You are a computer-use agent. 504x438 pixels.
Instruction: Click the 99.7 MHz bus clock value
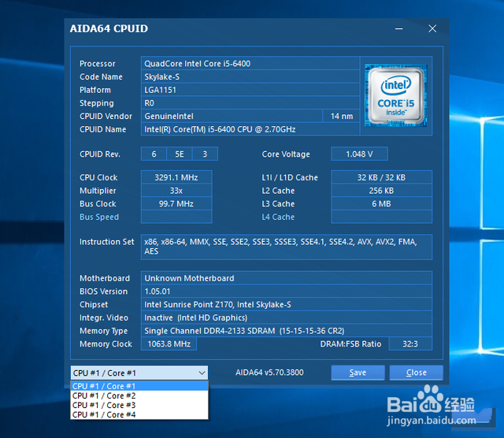pos(176,204)
